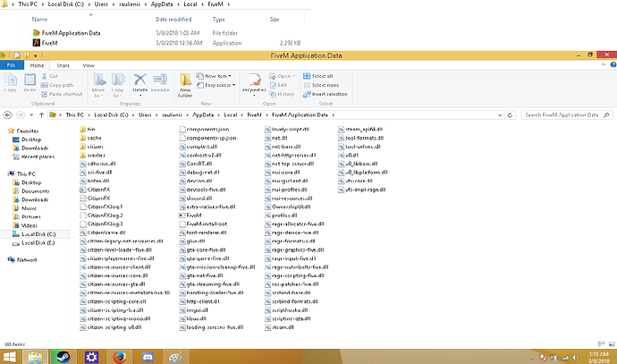617x364 pixels.
Task: Open the ribbon Help icon
Action: (613, 64)
